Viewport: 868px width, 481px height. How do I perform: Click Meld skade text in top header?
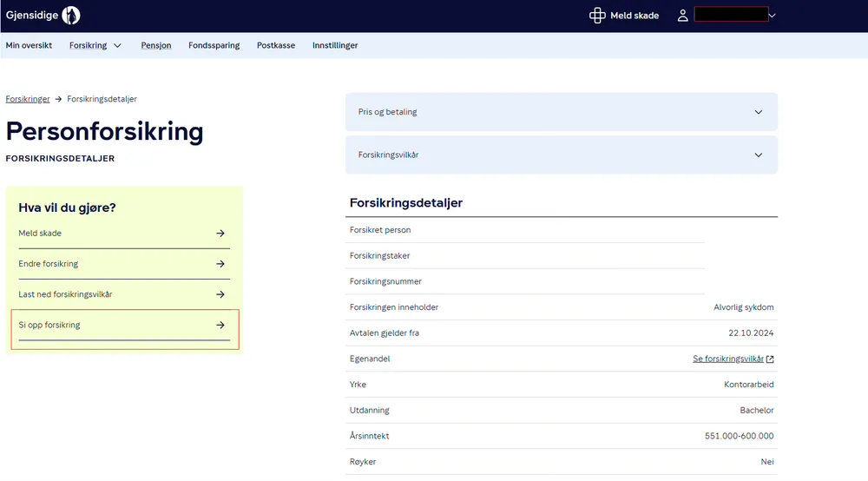635,16
